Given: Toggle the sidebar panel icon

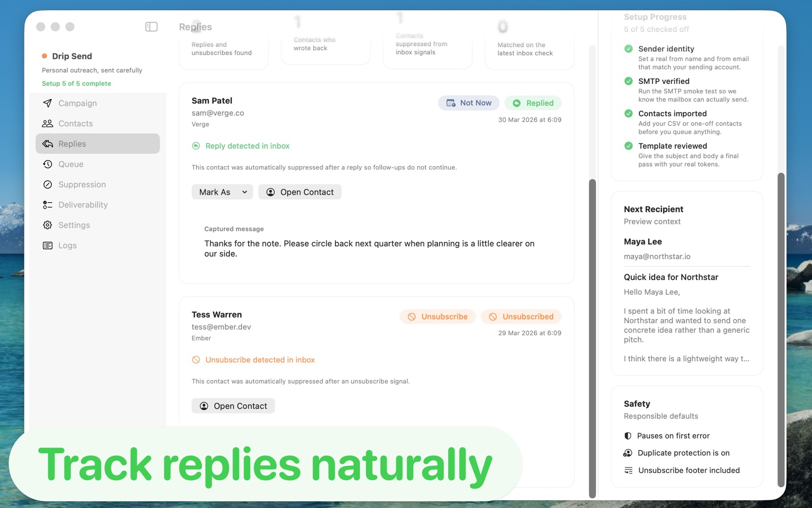Looking at the screenshot, I should (x=151, y=27).
